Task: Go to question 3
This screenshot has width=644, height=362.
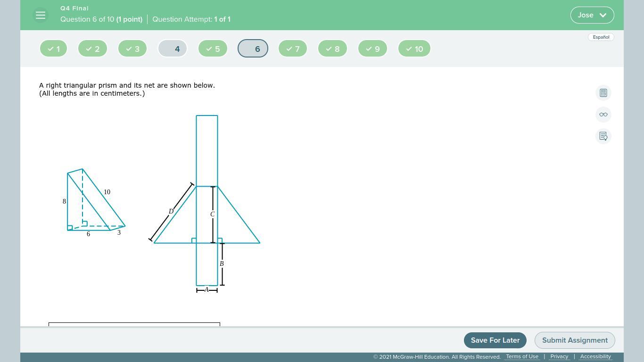Action: click(132, 49)
